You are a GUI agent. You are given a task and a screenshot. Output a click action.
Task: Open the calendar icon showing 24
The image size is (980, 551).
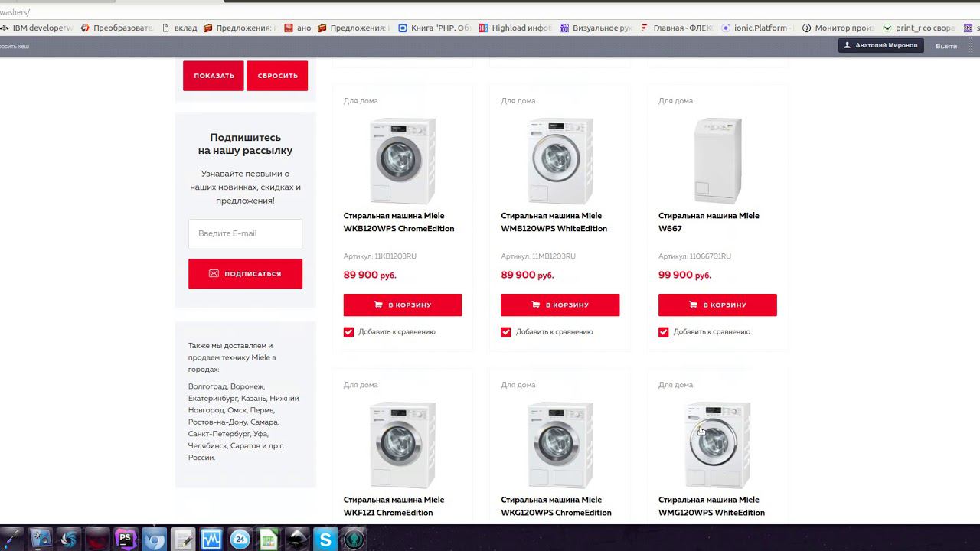(x=240, y=540)
